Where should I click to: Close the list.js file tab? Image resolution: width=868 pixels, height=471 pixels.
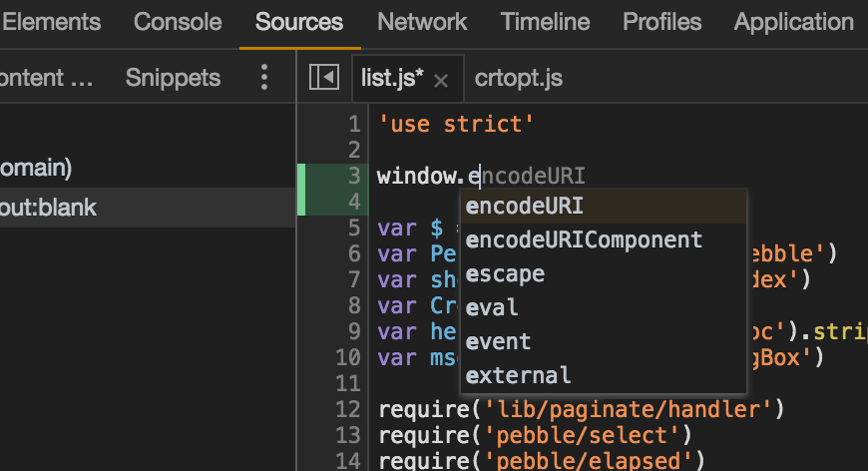442,80
